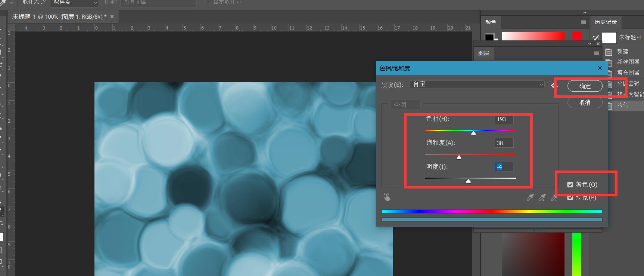Viewport: 644px width, 276px height.
Task: Click the 饱和度(A) value field showing 38
Action: click(504, 143)
